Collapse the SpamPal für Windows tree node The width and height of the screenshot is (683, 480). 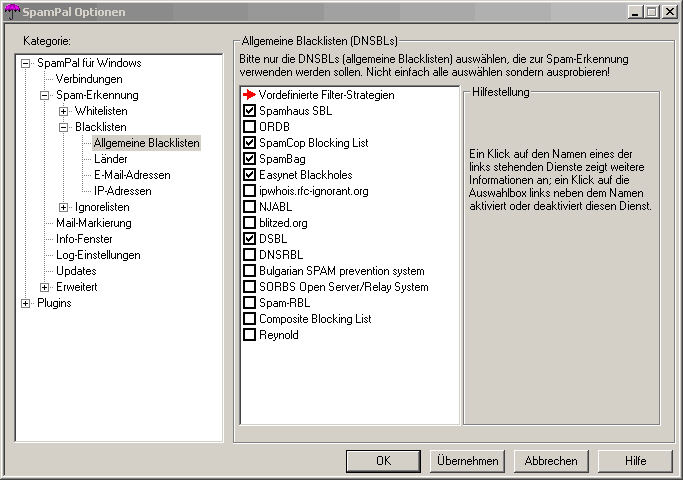coord(26,64)
